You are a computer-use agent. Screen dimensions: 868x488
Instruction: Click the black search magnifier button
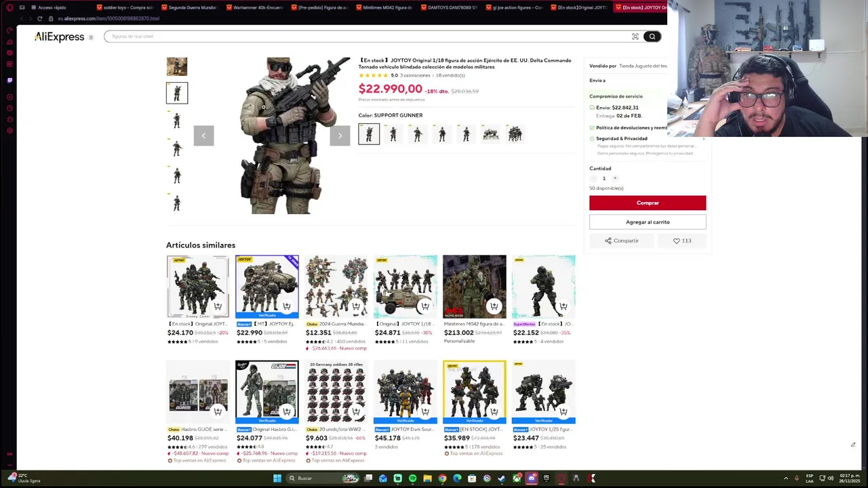(652, 37)
